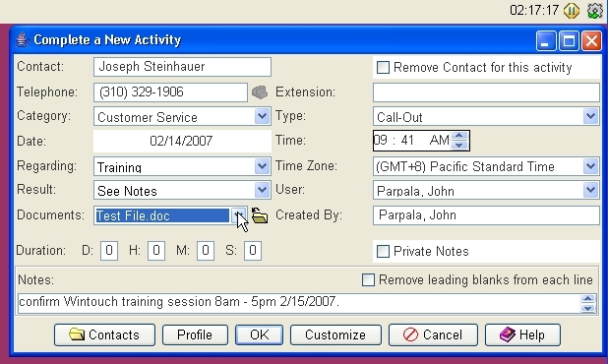This screenshot has width=608, height=364.
Task: Click inside the Notes text area
Action: [298, 303]
